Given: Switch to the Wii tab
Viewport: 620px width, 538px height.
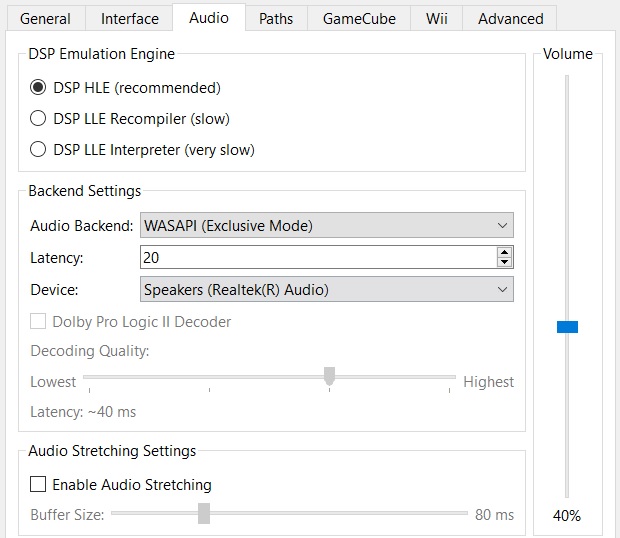Looking at the screenshot, I should pos(436,18).
